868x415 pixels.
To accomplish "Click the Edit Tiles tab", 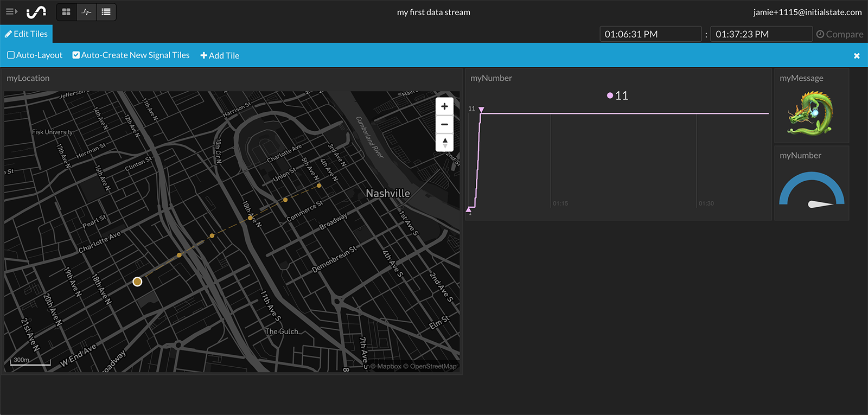I will (26, 34).
